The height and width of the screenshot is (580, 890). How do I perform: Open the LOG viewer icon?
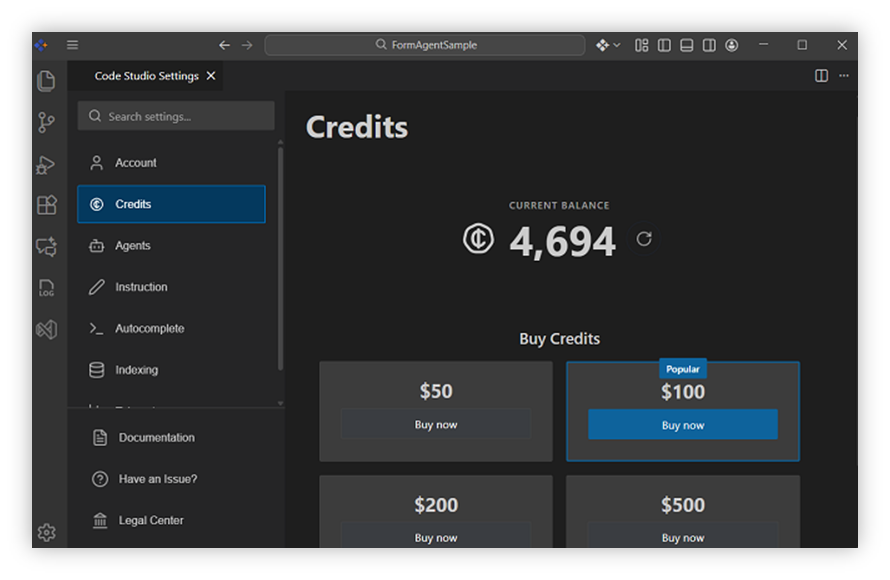[x=46, y=288]
